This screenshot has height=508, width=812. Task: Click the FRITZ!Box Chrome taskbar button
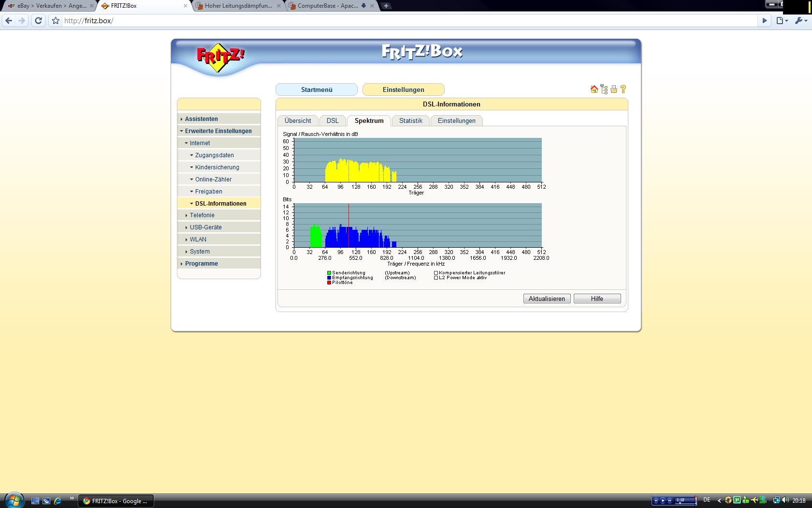point(116,501)
